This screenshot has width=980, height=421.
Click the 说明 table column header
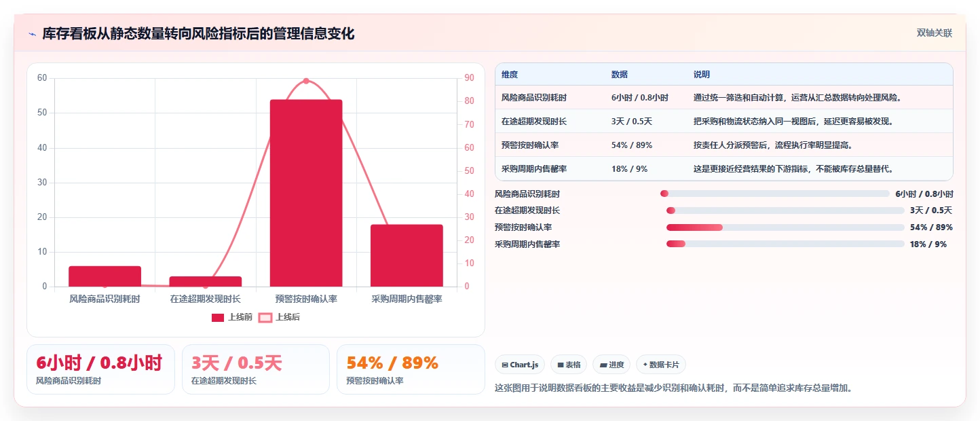click(702, 75)
